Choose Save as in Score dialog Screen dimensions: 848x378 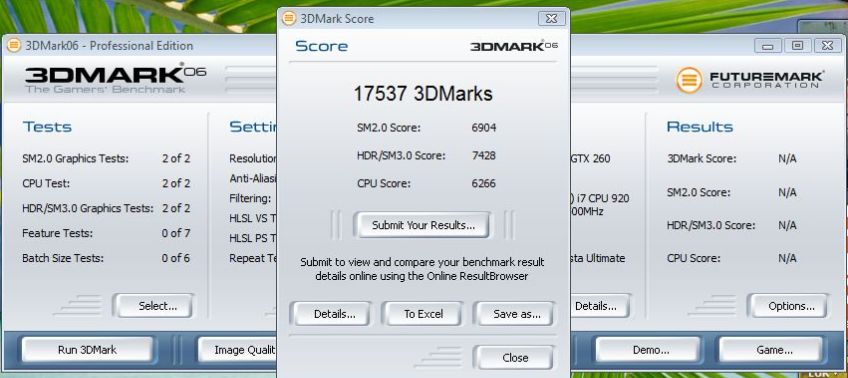[514, 314]
